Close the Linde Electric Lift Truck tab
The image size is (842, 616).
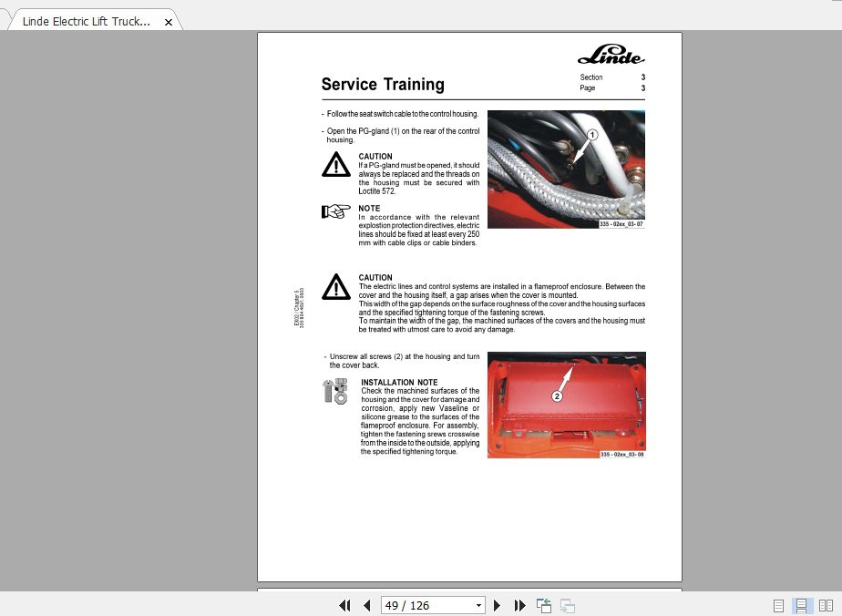click(x=168, y=22)
